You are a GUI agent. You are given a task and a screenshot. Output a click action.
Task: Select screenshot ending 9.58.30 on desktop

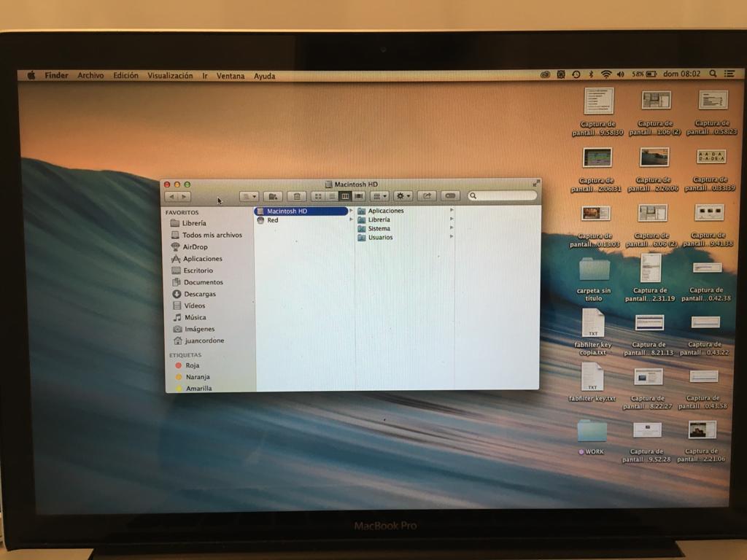tap(598, 112)
